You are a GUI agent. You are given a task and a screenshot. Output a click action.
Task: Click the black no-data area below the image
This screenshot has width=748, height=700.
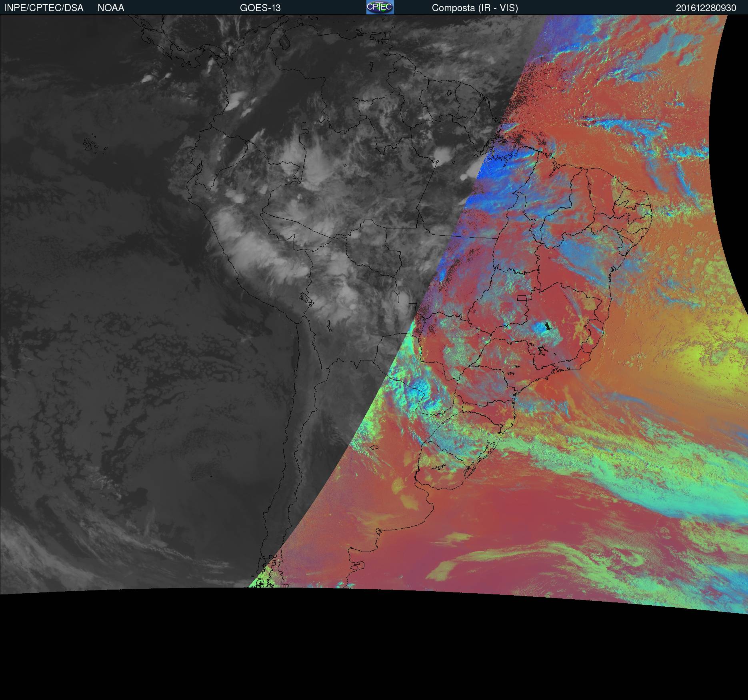[374, 656]
